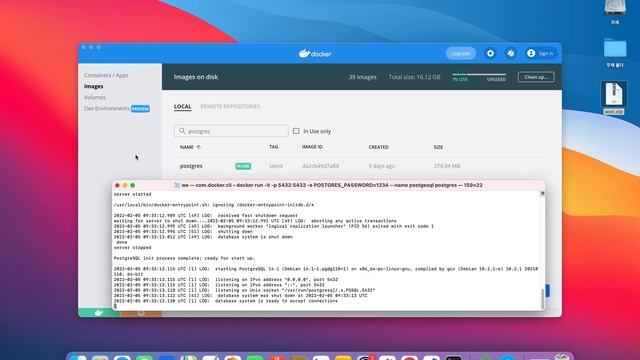Click the magnifier icon in search box
This screenshot has height=360, width=640.
182,131
